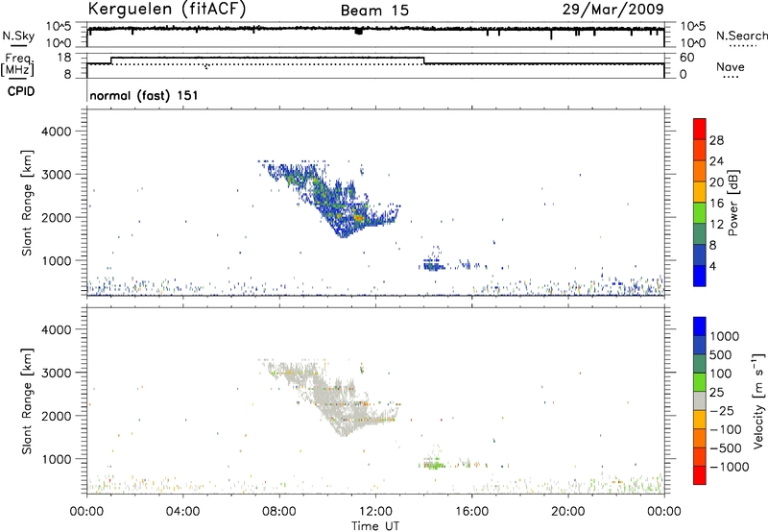Click the green echo patch near 14:00 in velocity panel

(434, 464)
